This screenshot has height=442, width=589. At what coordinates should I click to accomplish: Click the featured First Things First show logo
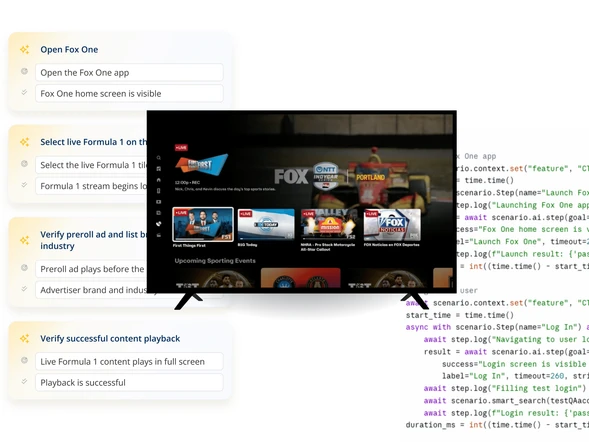pyautogui.click(x=201, y=164)
